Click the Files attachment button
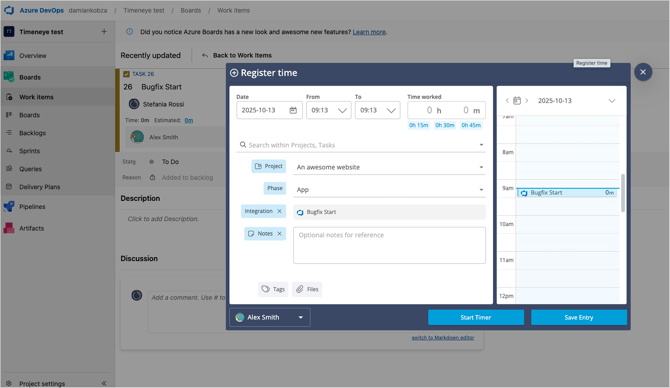 pyautogui.click(x=307, y=289)
